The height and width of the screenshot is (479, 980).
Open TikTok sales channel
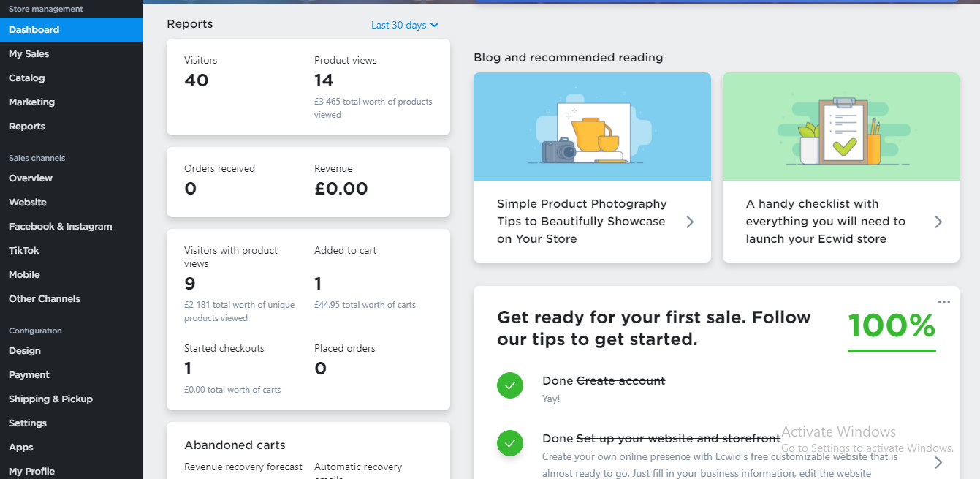click(24, 250)
